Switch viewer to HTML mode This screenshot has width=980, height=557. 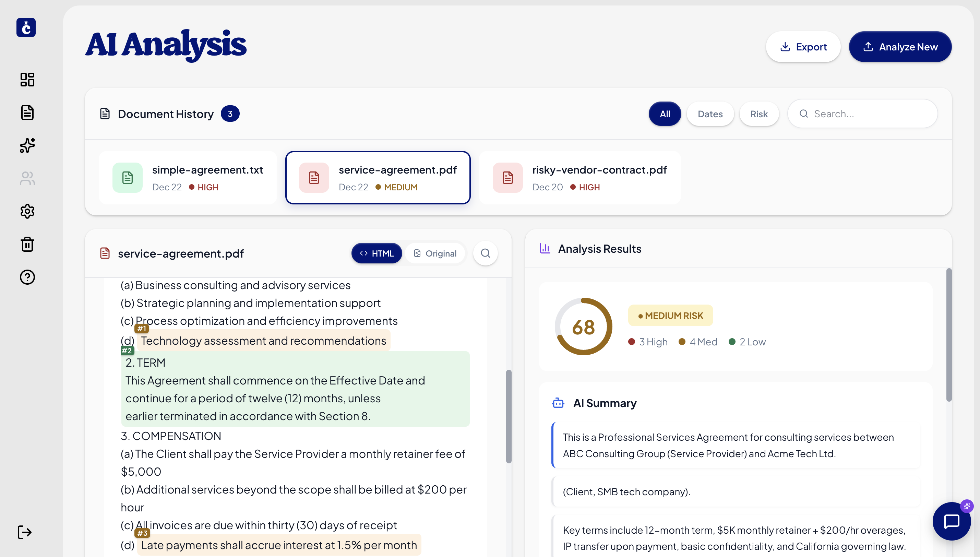[x=377, y=253]
